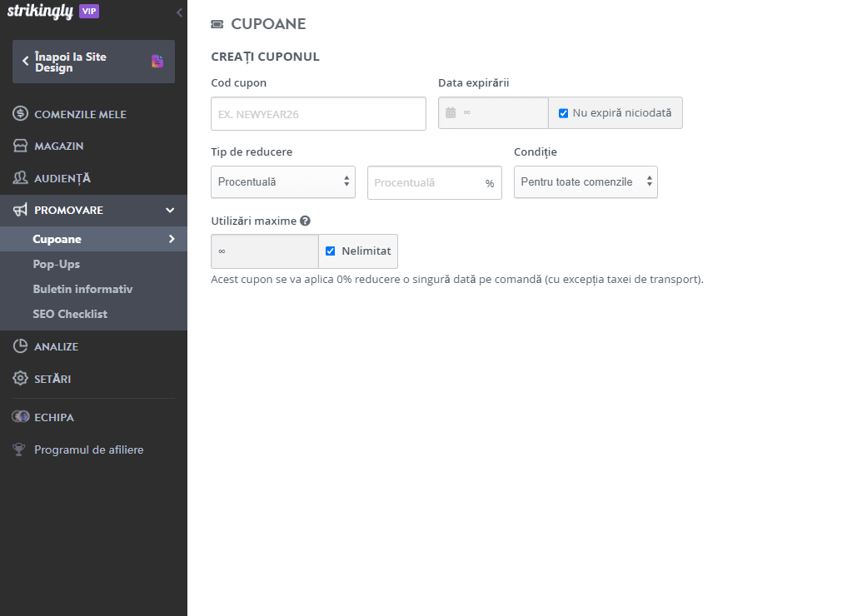Click the pie chart icon next to Analize
Viewport: 867px width, 616px height.
click(21, 346)
